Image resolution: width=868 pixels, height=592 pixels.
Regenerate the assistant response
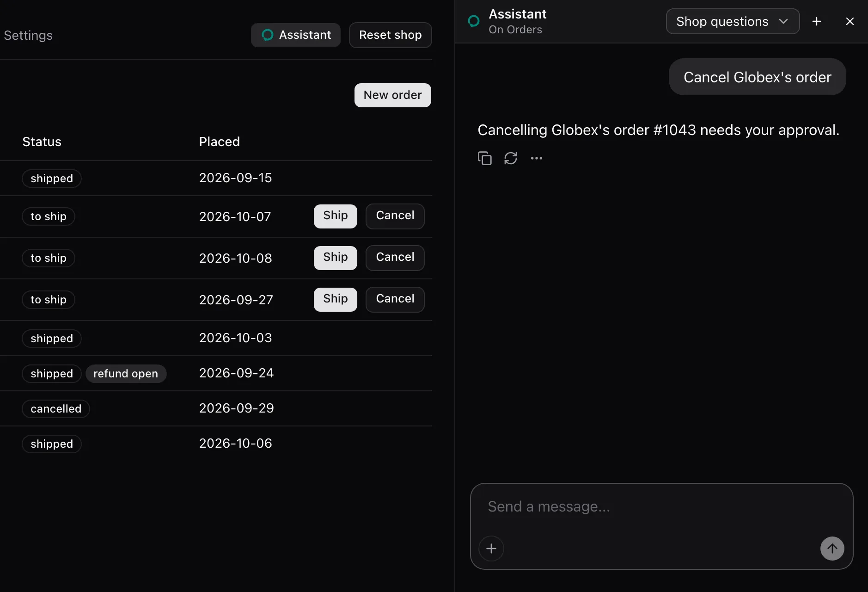(x=511, y=158)
